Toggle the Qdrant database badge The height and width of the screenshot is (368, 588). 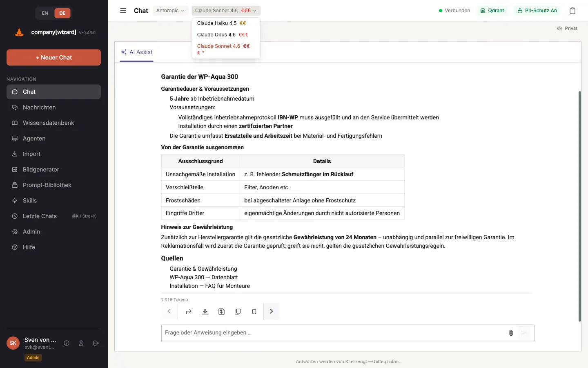[492, 11]
